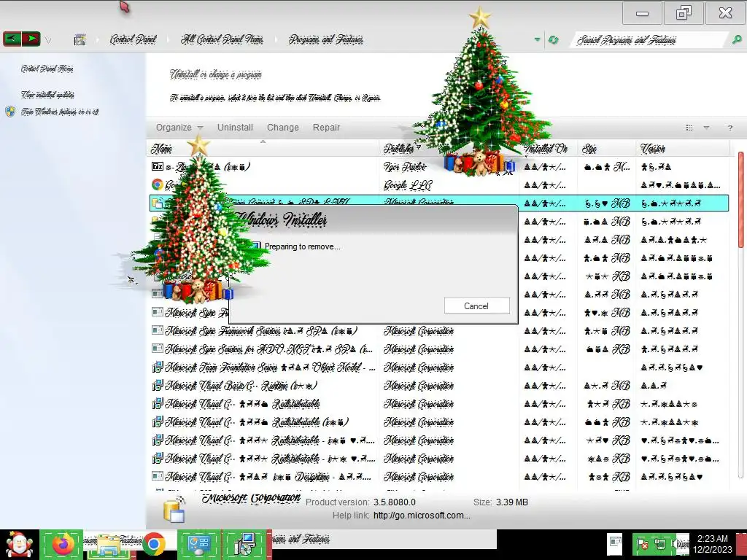
Task: Click icon of Sync Services for ADO.NET row
Action: pos(158,349)
